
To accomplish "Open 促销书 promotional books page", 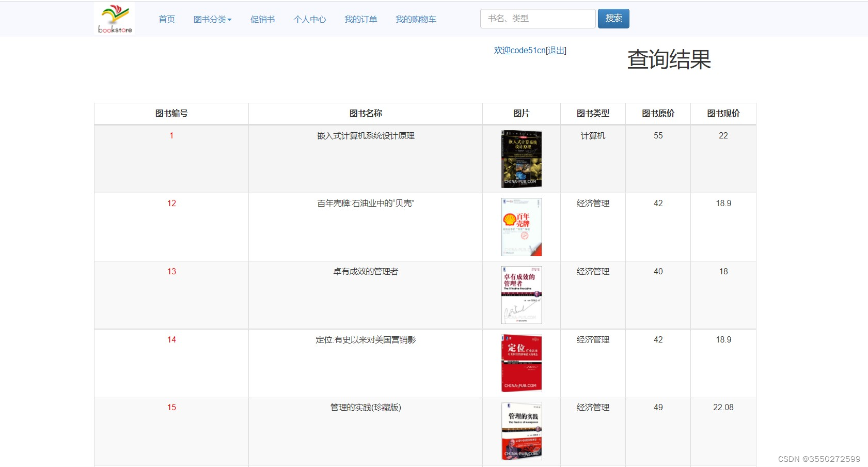I will click(262, 19).
